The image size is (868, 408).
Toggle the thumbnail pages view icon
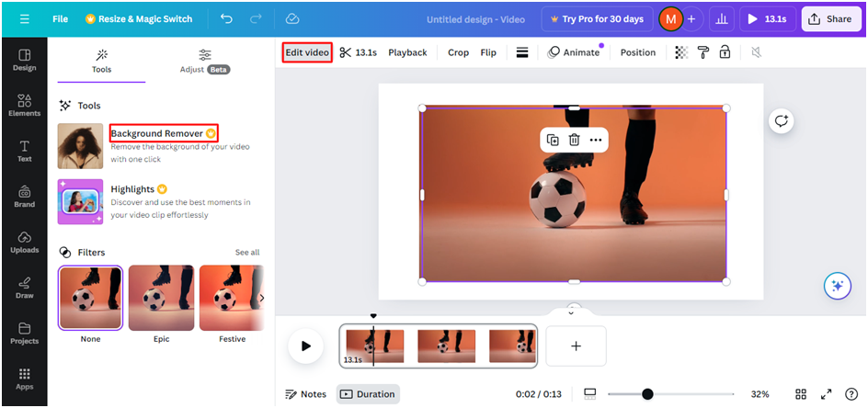(x=589, y=393)
